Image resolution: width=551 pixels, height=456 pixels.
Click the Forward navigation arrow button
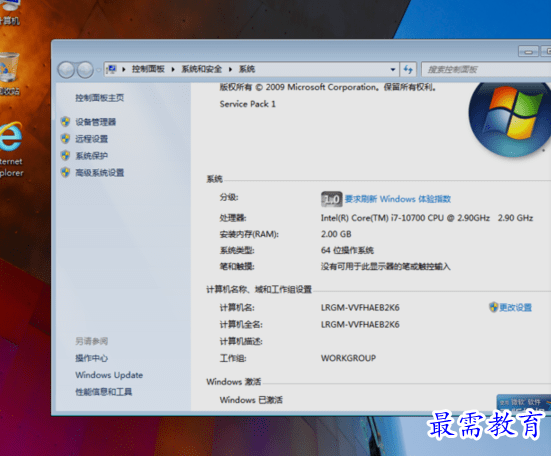point(85,70)
